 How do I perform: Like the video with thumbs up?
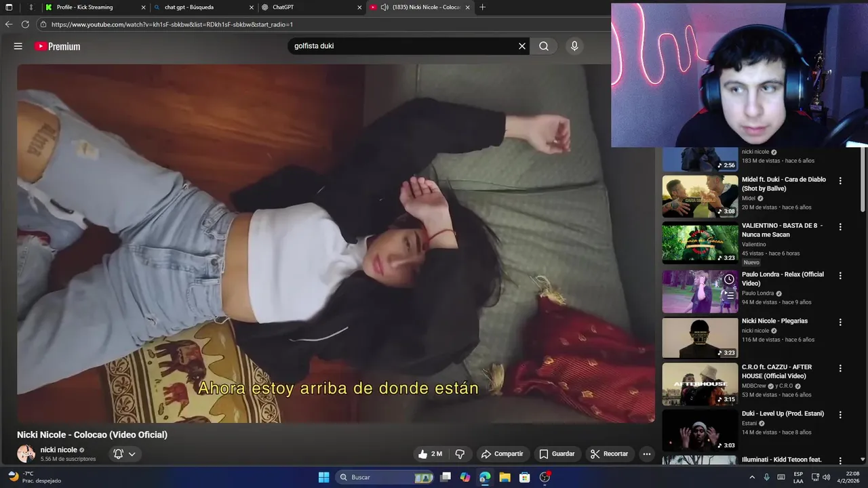click(x=430, y=454)
